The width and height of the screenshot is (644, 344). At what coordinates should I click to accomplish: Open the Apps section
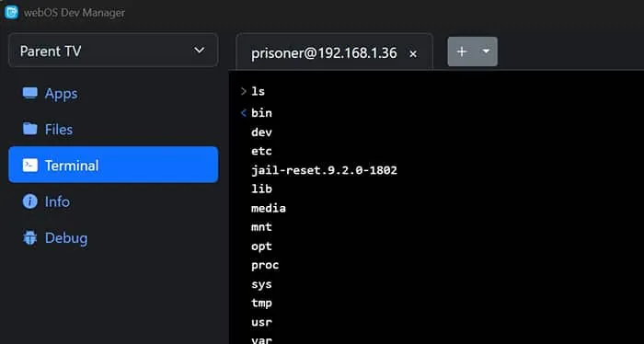coord(113,94)
